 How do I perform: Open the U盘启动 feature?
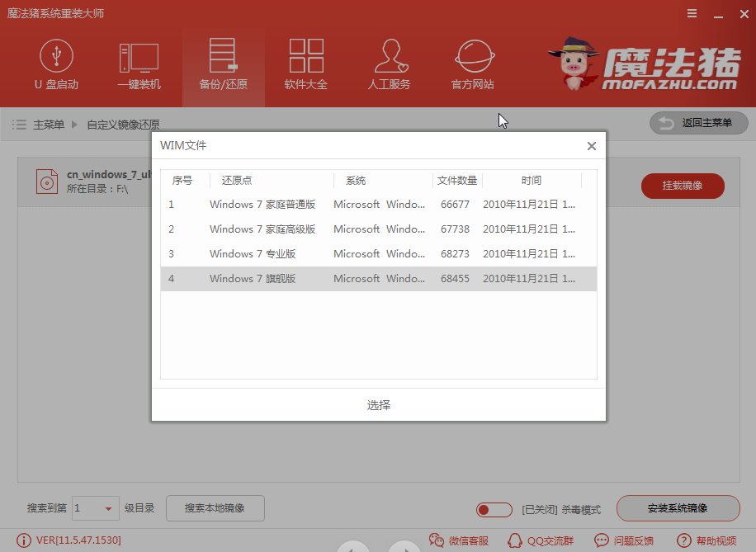point(56,66)
